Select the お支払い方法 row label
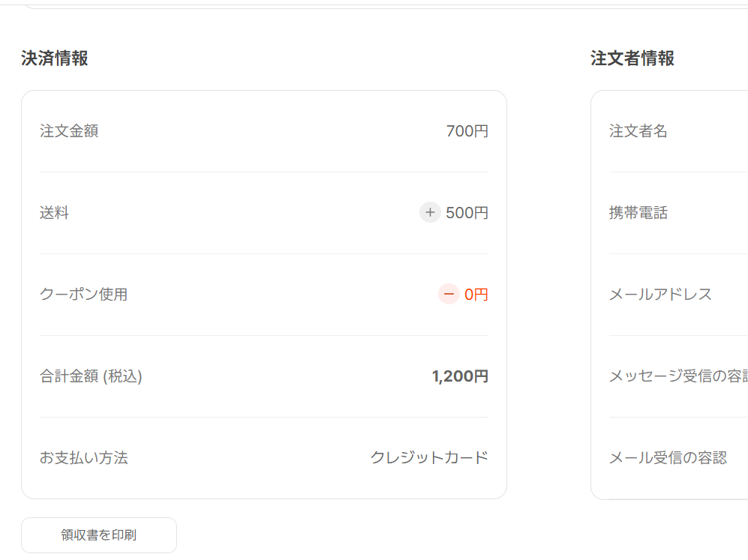 point(83,458)
